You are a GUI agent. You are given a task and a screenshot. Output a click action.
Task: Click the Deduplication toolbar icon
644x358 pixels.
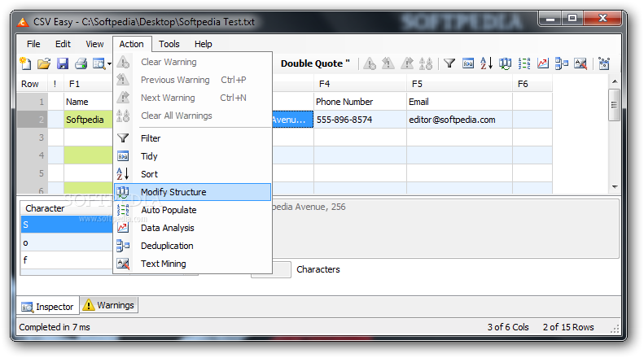562,63
